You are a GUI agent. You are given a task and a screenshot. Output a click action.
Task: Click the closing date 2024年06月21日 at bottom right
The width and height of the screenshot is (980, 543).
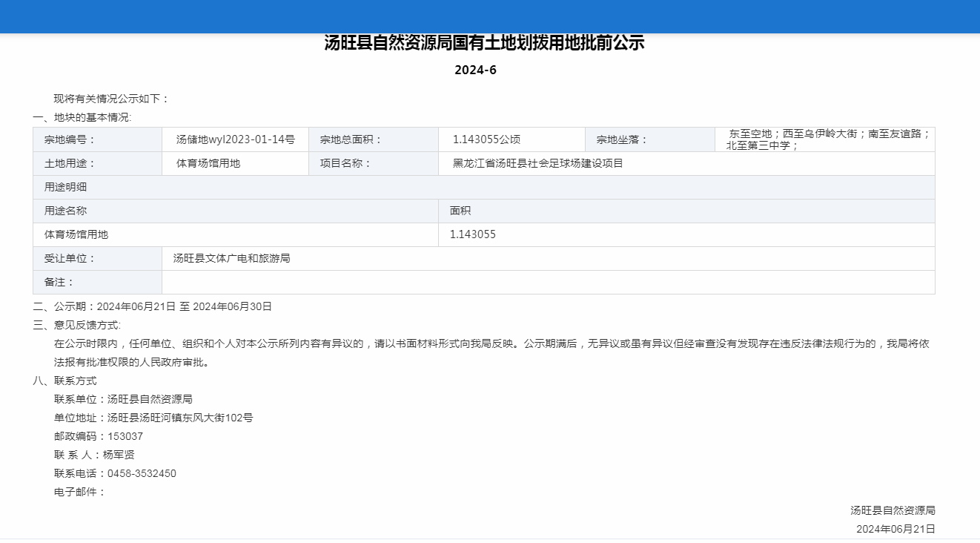pyautogui.click(x=895, y=529)
